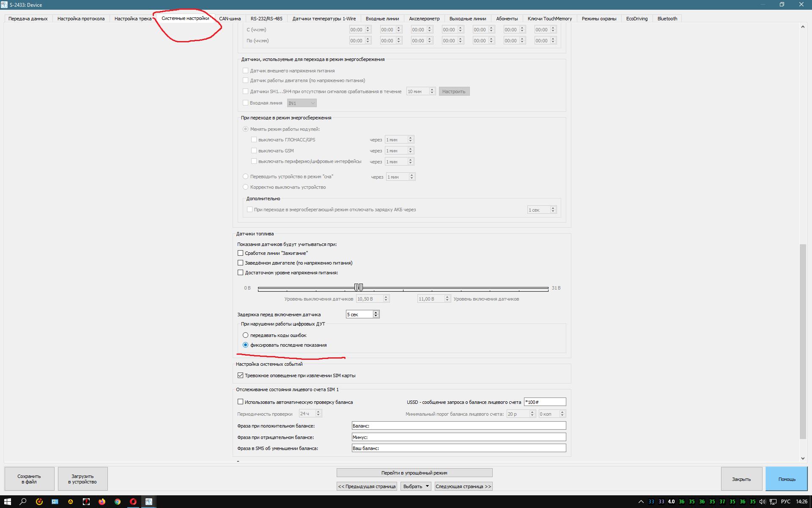This screenshot has height=508, width=812.
Task: Click the CFG configurator taskbar icon
Action: click(149, 502)
